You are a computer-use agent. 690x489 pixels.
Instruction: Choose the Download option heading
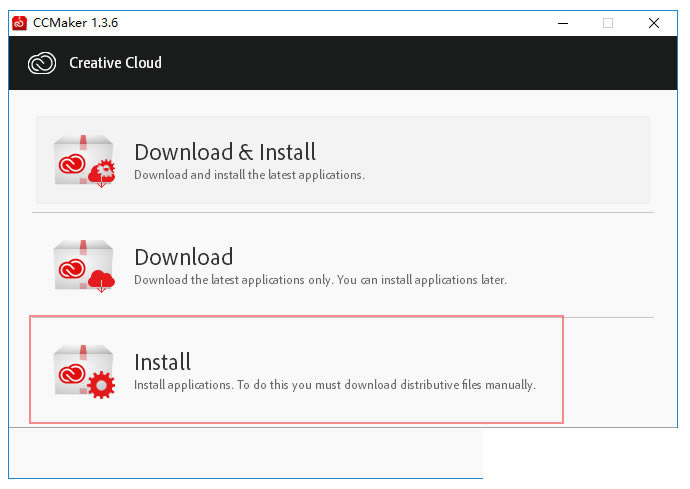184,257
